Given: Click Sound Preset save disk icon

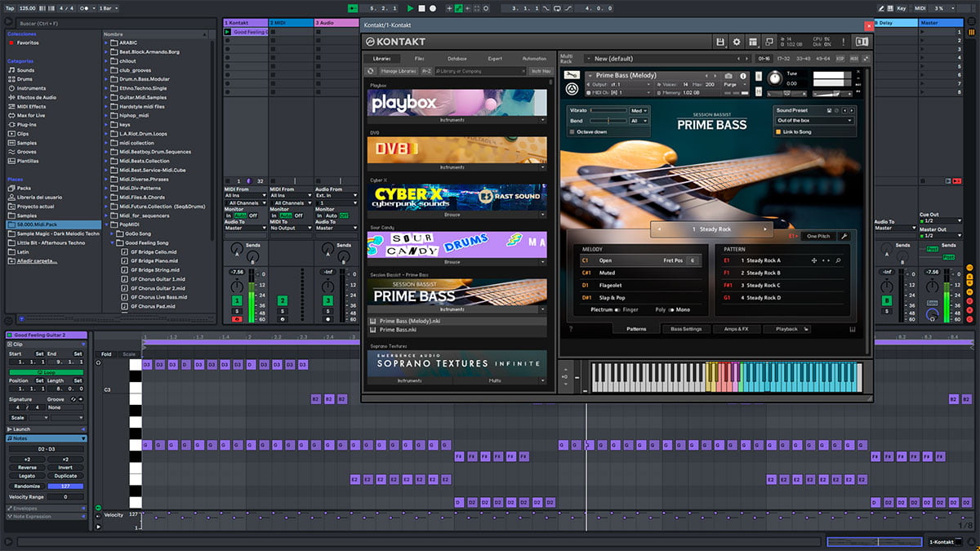Looking at the screenshot, I should [x=828, y=110].
